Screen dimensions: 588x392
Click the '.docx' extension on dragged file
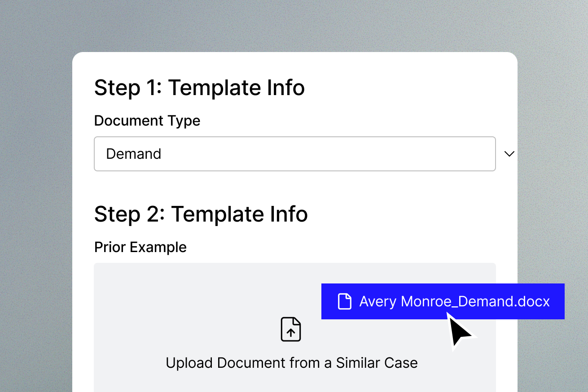(533, 301)
